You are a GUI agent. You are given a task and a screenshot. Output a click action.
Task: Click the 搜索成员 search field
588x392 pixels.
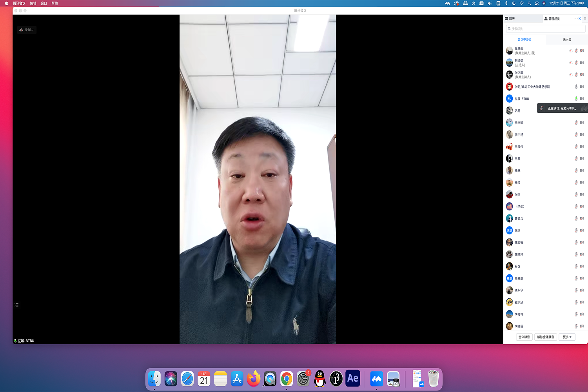546,29
